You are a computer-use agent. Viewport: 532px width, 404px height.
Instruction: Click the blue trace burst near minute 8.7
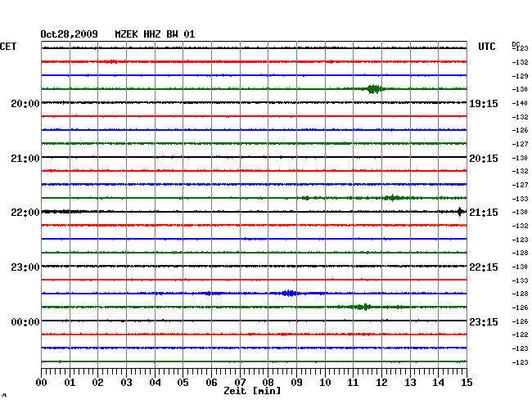pyautogui.click(x=288, y=293)
